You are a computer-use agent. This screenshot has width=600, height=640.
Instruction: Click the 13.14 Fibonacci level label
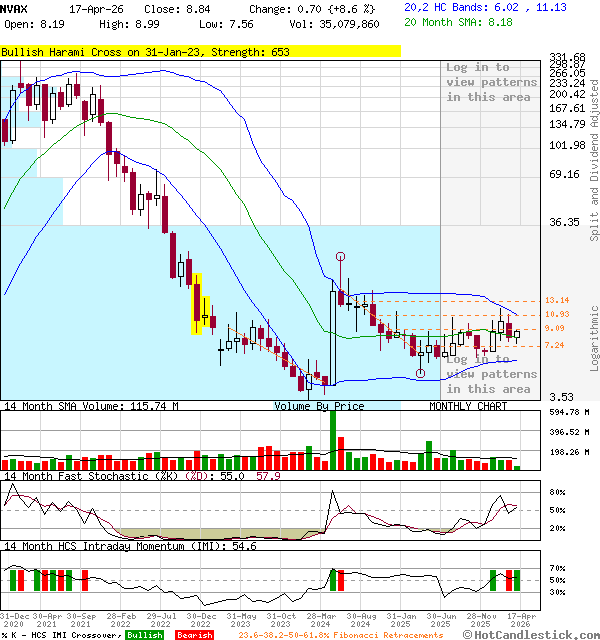[557, 300]
